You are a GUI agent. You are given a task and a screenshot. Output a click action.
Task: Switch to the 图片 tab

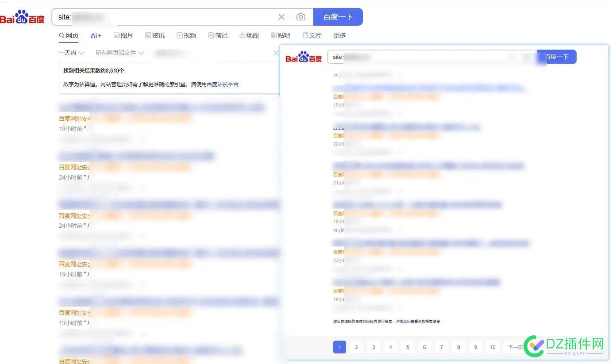[x=123, y=35]
